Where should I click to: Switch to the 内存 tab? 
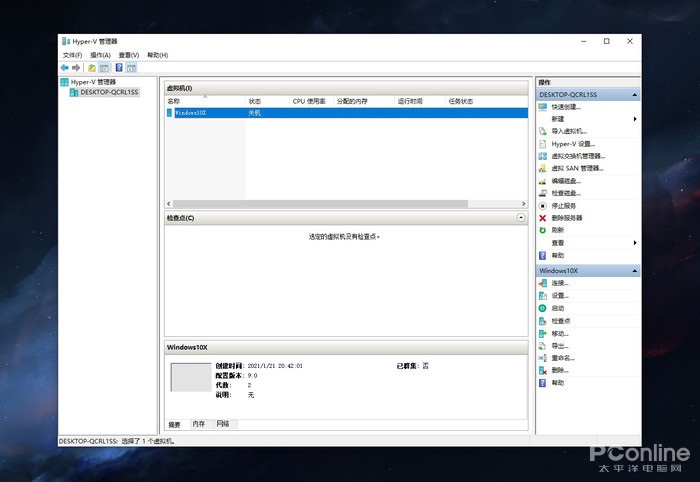[199, 424]
